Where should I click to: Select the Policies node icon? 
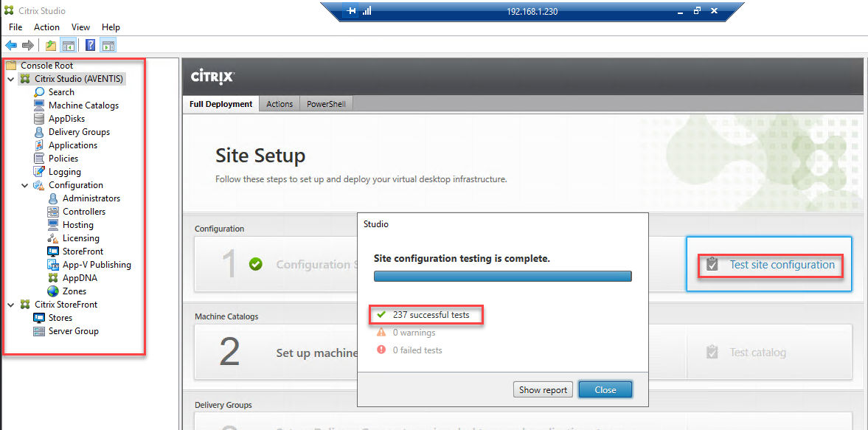pyautogui.click(x=39, y=158)
